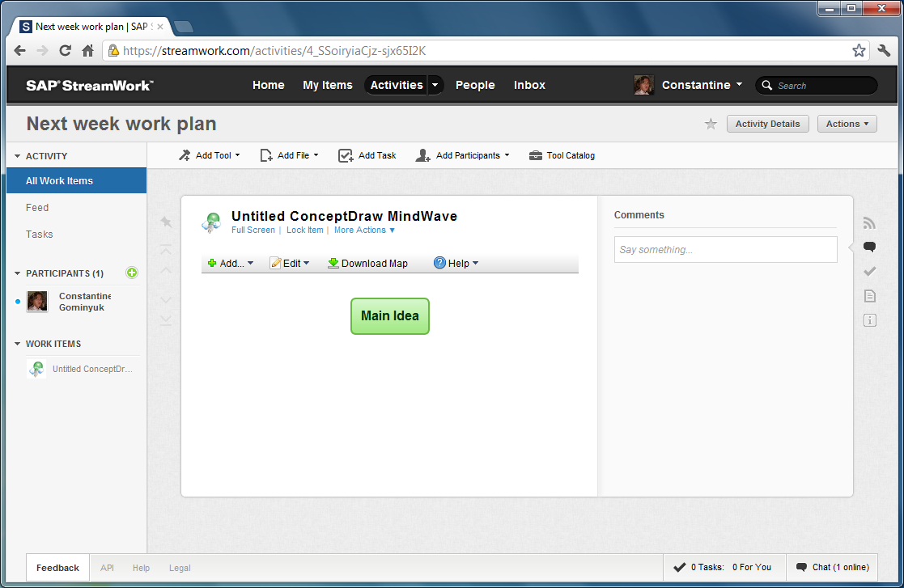
Task: Click the browser back arrow
Action: click(x=20, y=51)
